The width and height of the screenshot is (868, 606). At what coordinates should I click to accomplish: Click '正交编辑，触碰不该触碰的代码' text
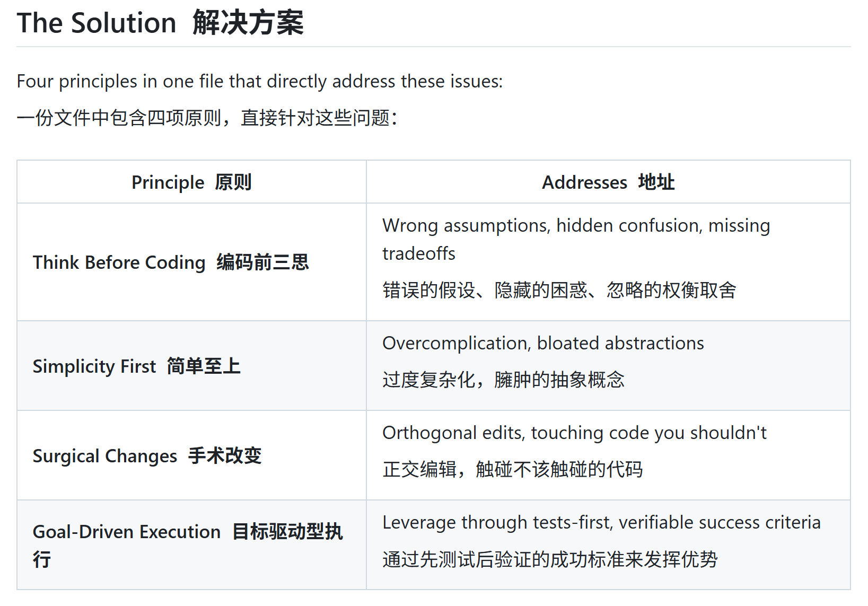click(x=513, y=469)
